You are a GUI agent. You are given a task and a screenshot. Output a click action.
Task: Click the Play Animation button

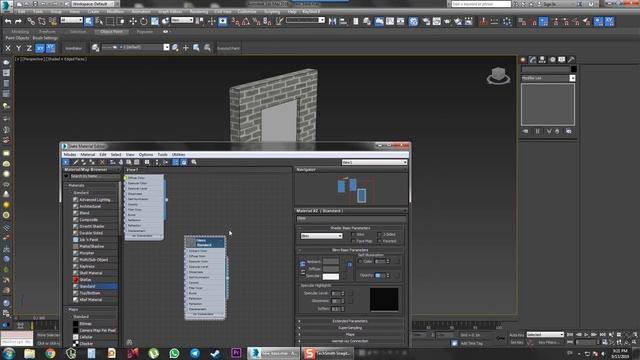[586, 335]
